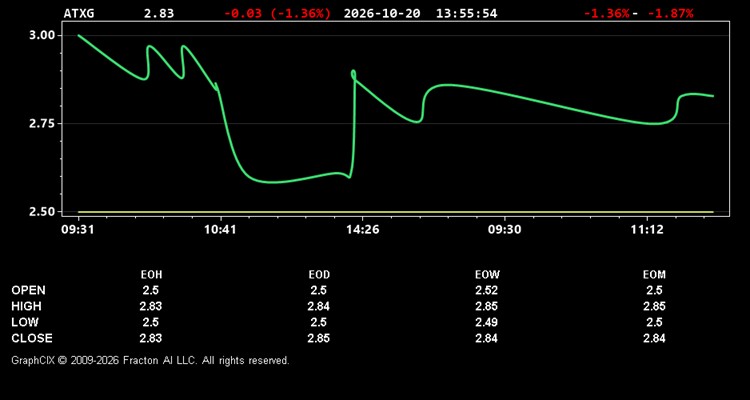
Task: Choose the EOM low value 2.5
Action: 654,322
